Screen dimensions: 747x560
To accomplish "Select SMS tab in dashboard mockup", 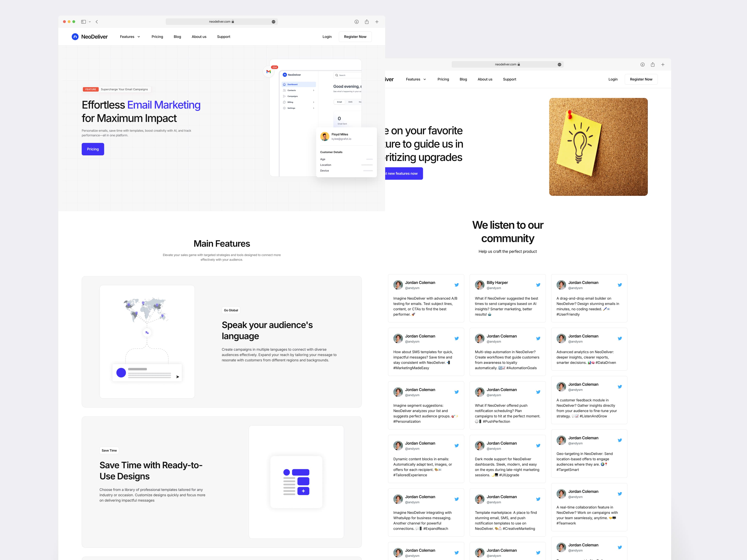I will coord(350,102).
